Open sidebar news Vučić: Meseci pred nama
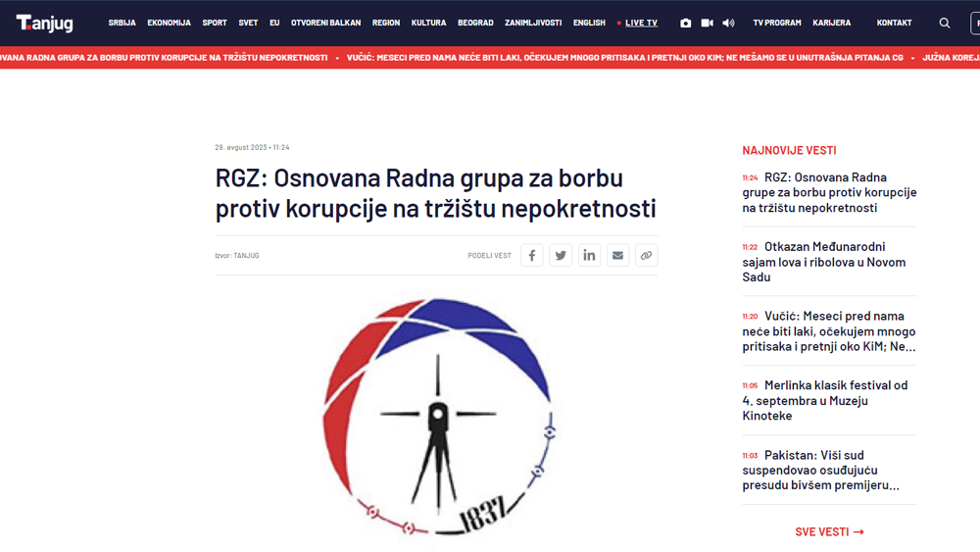This screenshot has height=552, width=980. coord(829,331)
